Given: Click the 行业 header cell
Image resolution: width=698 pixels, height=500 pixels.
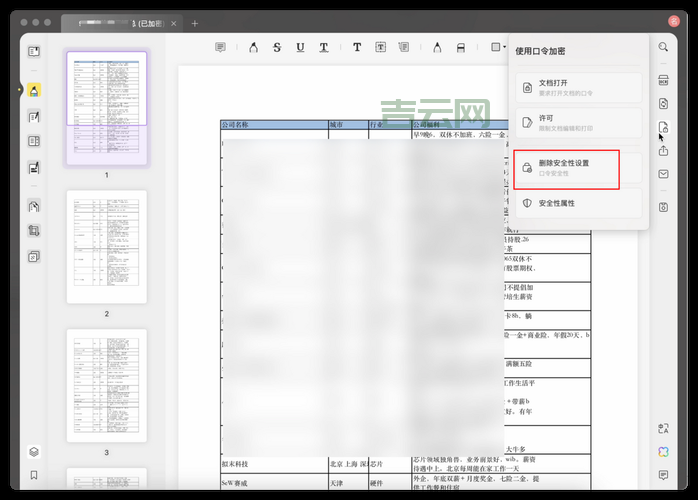Looking at the screenshot, I should pos(390,125).
